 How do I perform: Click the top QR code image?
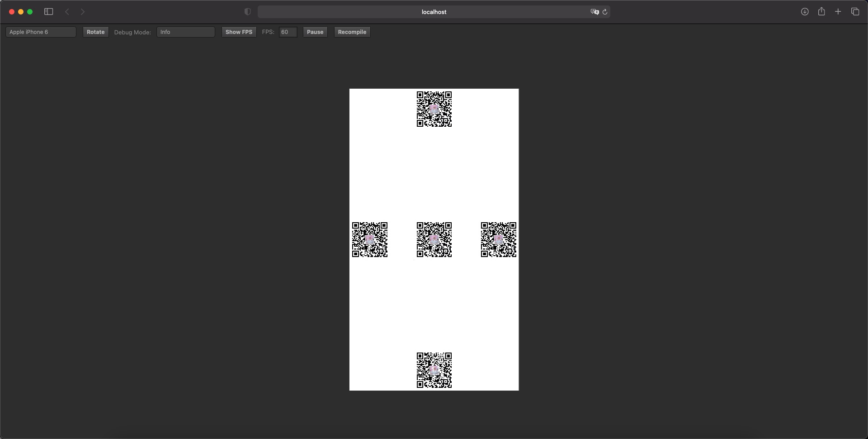coord(434,109)
